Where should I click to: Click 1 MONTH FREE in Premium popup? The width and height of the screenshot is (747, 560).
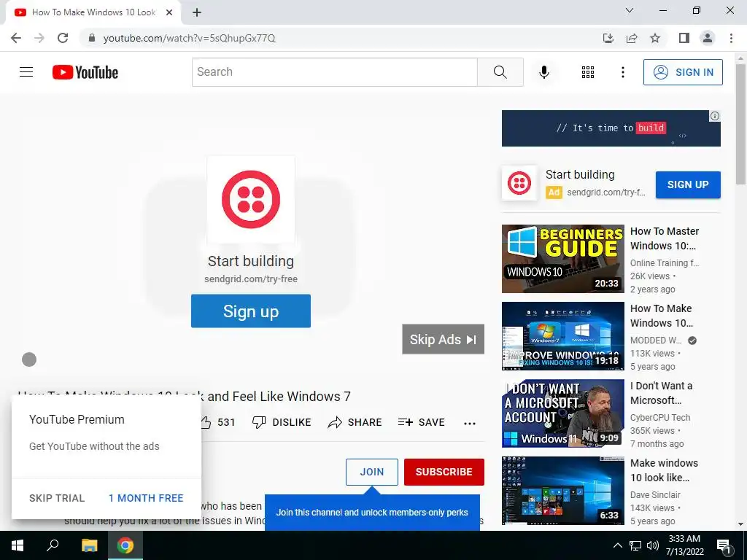pyautogui.click(x=146, y=498)
